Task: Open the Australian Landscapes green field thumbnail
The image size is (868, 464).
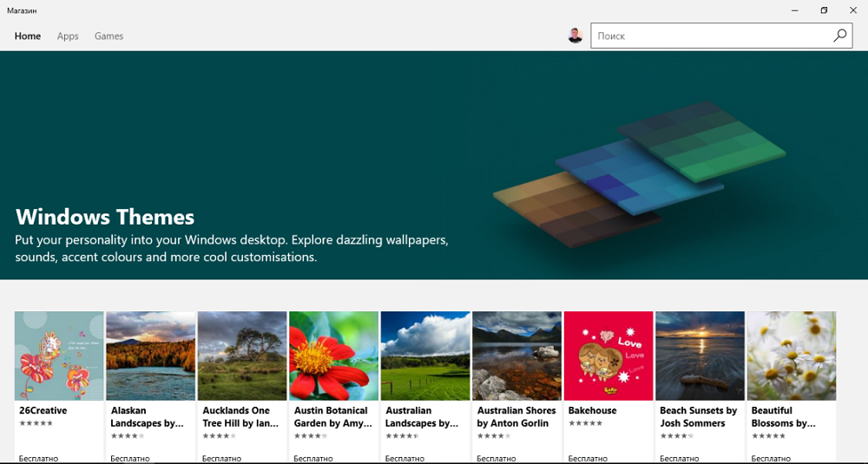Action: click(425, 356)
